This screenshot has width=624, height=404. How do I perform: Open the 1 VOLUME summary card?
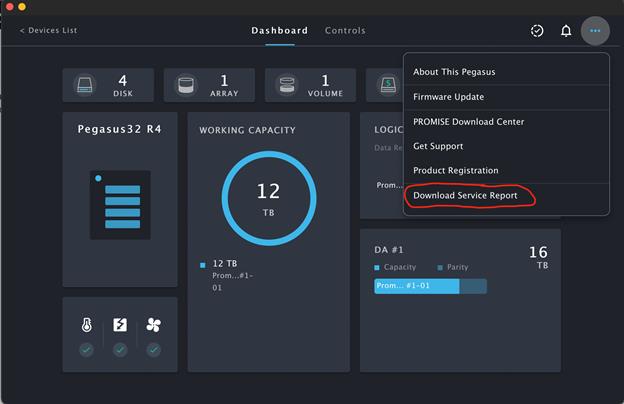click(x=310, y=85)
